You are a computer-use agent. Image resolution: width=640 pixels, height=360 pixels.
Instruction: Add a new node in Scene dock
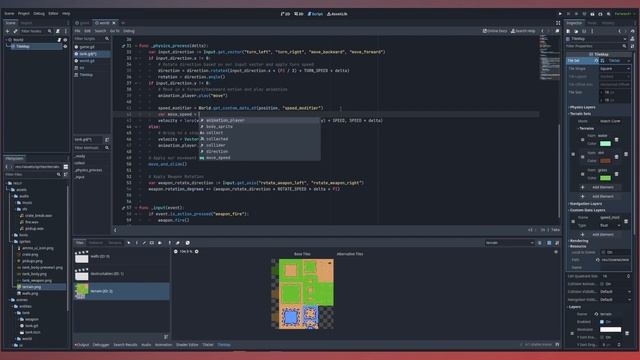(x=7, y=31)
